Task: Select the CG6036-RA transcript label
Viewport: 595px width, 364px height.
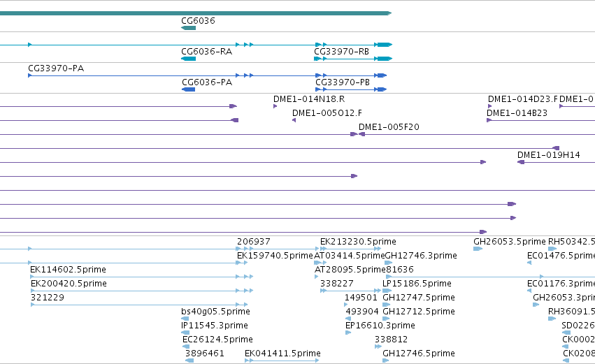Action: pyautogui.click(x=207, y=52)
